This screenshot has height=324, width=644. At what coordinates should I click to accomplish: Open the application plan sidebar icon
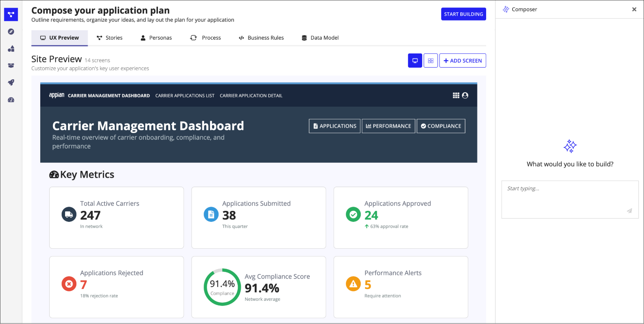point(11,15)
